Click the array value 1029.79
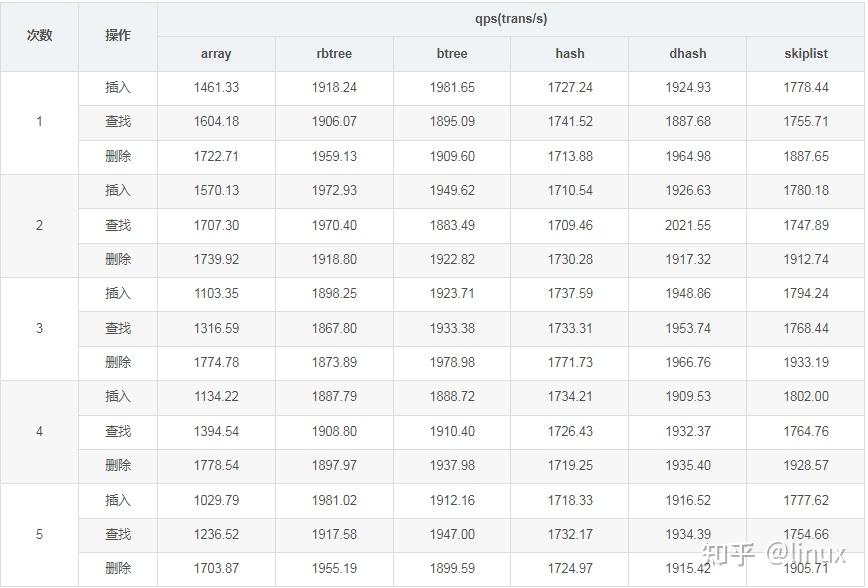 [x=216, y=500]
